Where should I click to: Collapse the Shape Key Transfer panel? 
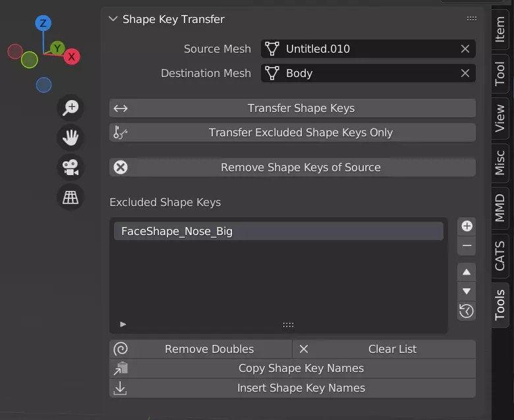click(113, 19)
